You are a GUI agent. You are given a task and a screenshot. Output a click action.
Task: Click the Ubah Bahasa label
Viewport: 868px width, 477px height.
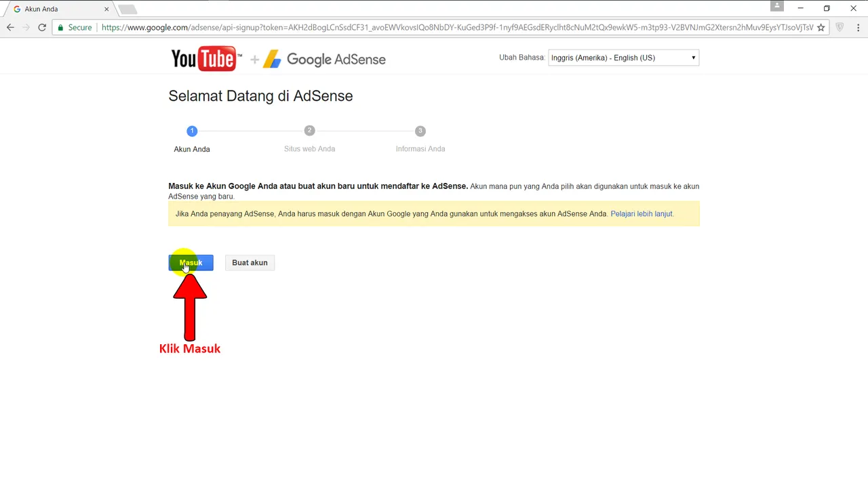[521, 58]
